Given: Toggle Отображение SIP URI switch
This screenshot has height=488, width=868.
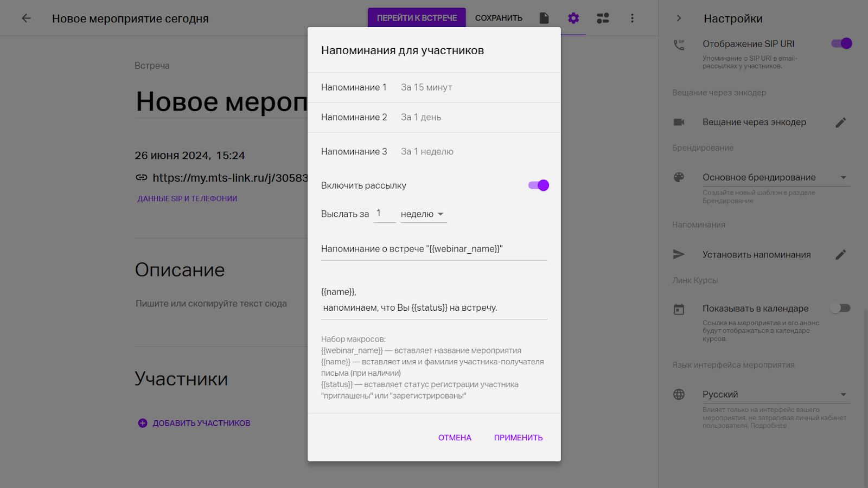Looking at the screenshot, I should click(x=841, y=44).
